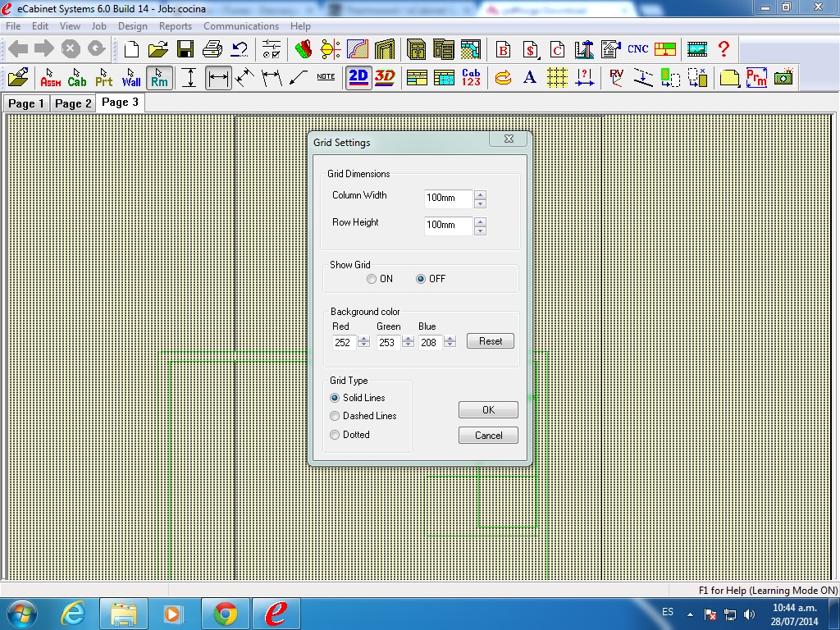Viewport: 840px width, 630px height.
Task: Turn Show Grid ON
Action: tap(372, 279)
